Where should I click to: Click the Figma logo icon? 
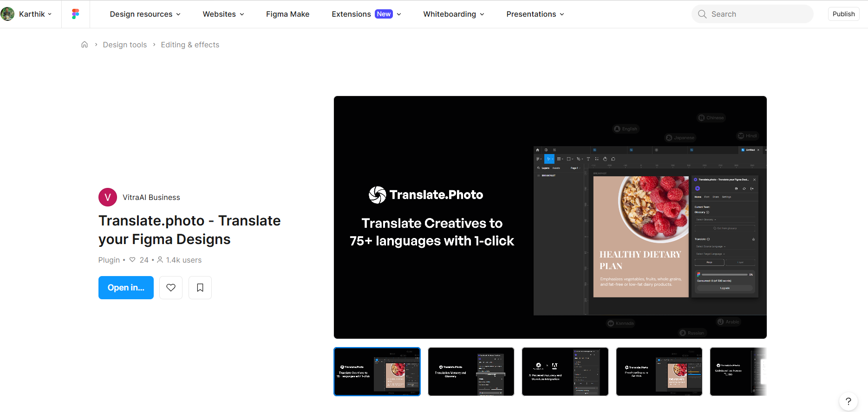pyautogui.click(x=76, y=14)
